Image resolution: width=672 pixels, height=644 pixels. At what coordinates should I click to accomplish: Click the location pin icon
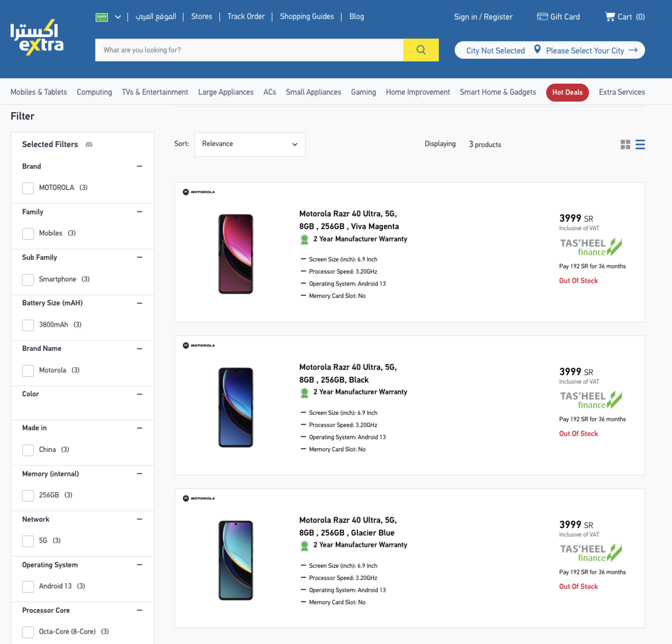[537, 50]
